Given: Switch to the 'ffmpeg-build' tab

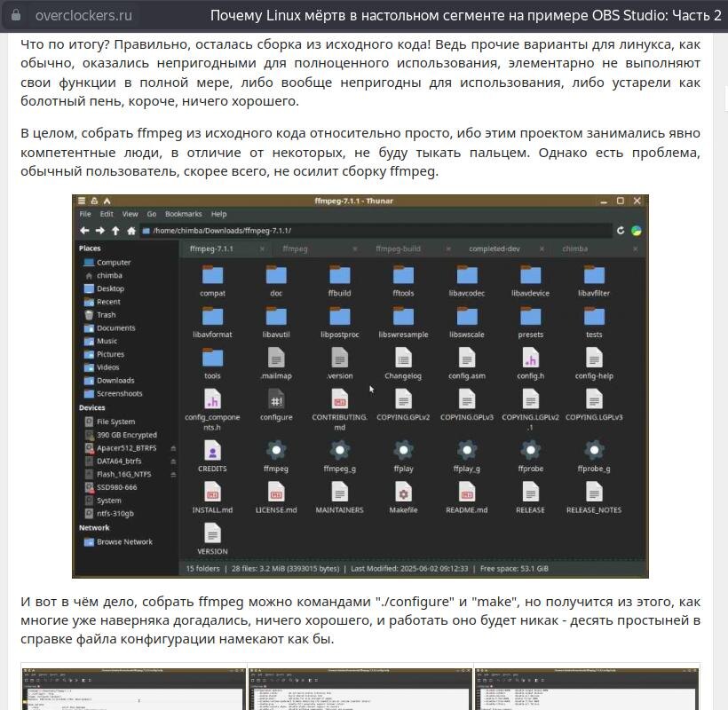Looking at the screenshot, I should [398, 248].
